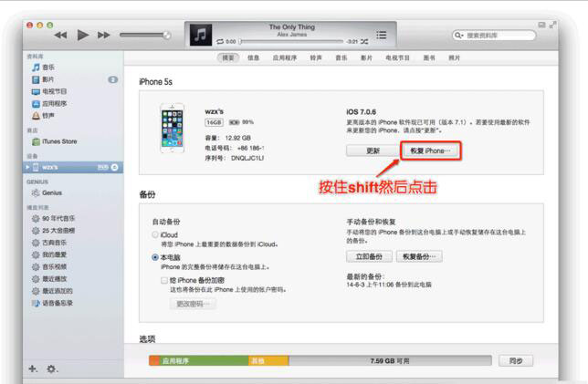The height and width of the screenshot is (384, 588).
Task: Start playback with the play button
Action: (83, 36)
